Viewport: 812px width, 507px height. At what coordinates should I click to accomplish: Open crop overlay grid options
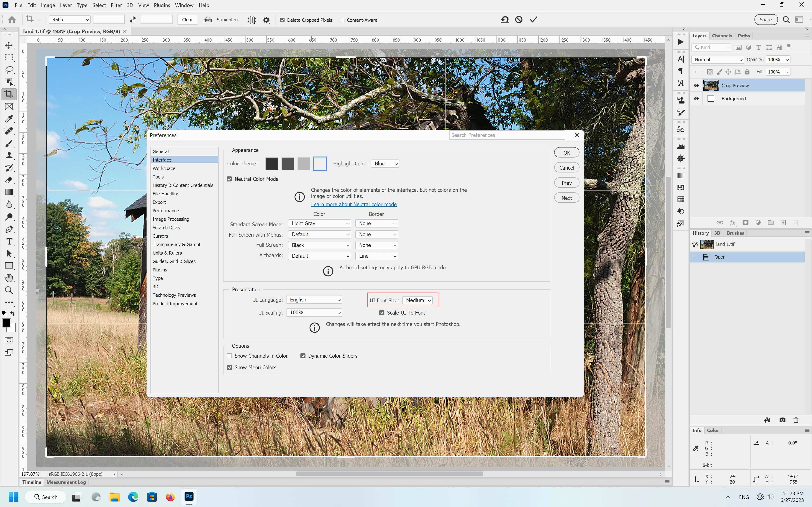pyautogui.click(x=252, y=20)
